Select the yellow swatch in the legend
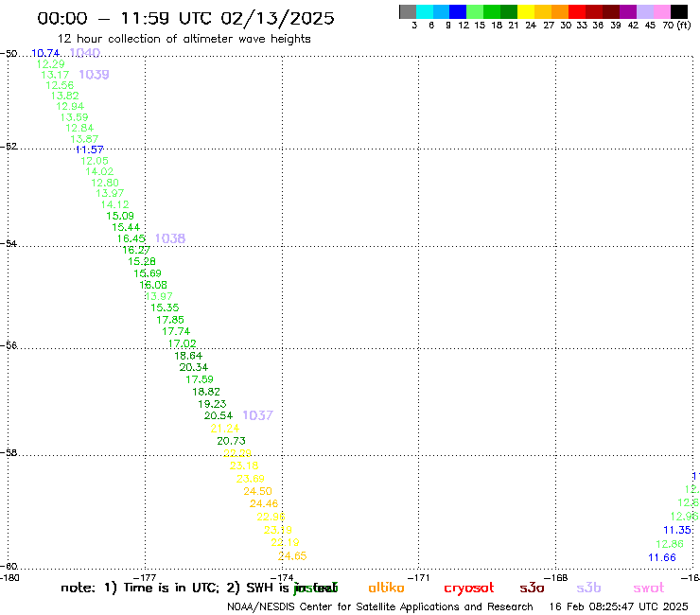The image size is (700, 615). coord(525,11)
